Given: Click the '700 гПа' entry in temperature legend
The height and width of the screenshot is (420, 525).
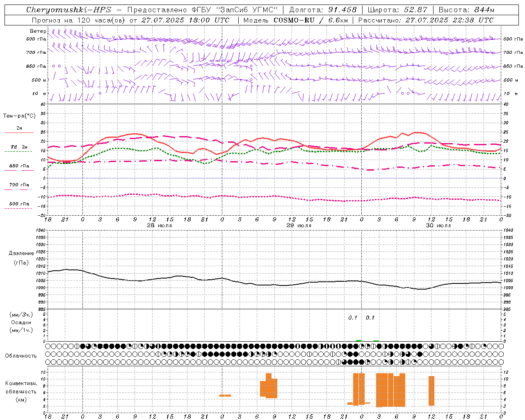Looking at the screenshot, I should coord(19,185).
